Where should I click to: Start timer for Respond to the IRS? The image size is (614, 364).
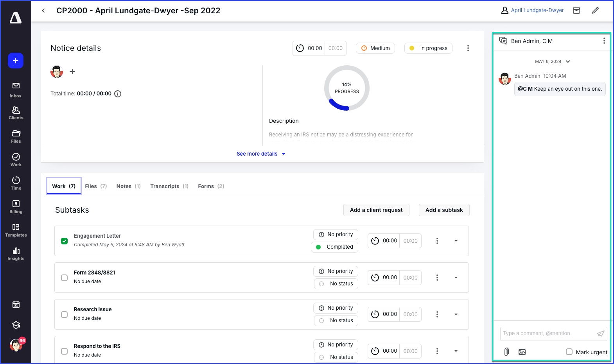pyautogui.click(x=375, y=351)
